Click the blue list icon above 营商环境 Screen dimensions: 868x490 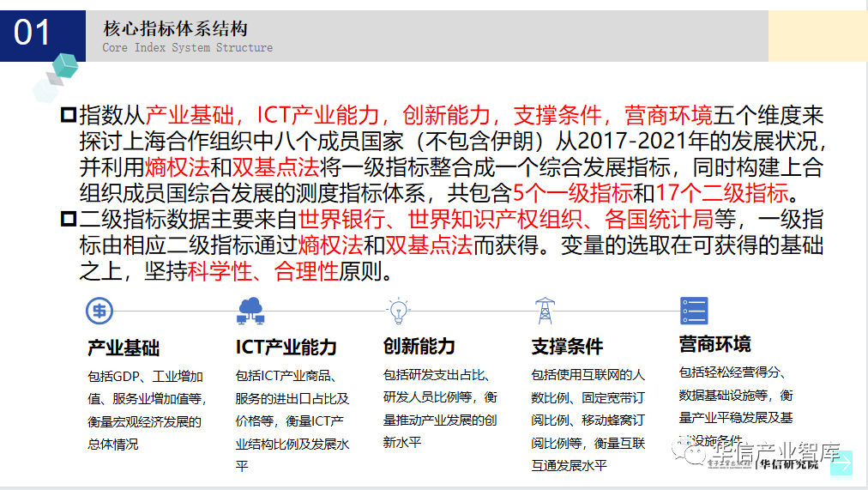694,311
